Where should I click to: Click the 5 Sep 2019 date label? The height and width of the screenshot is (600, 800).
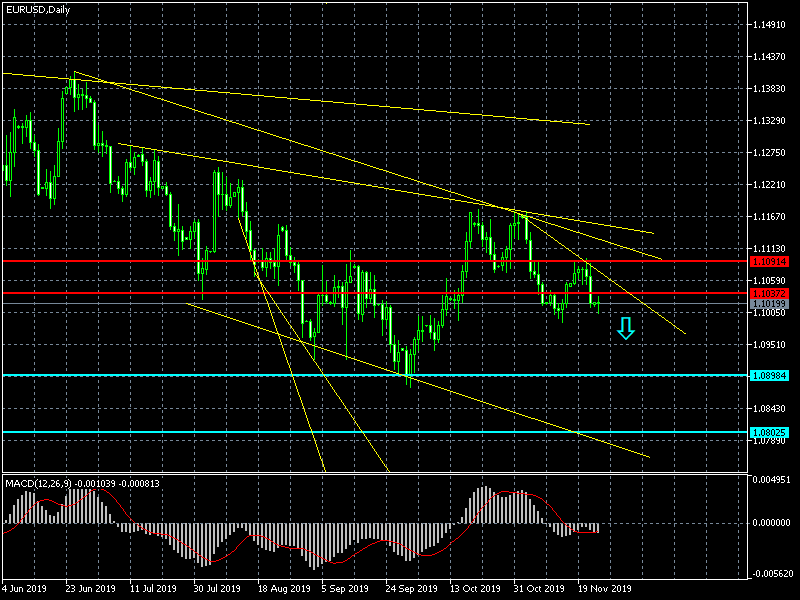coord(345,589)
